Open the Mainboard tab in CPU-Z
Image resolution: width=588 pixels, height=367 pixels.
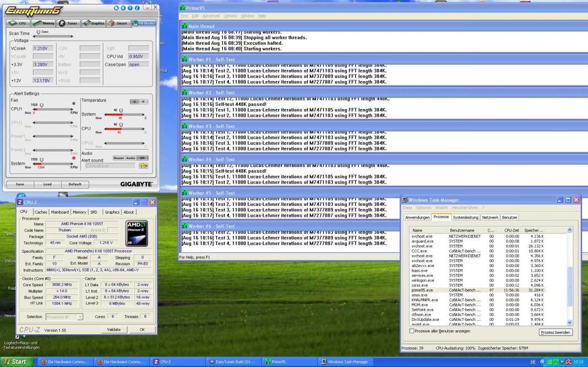pyautogui.click(x=60, y=212)
